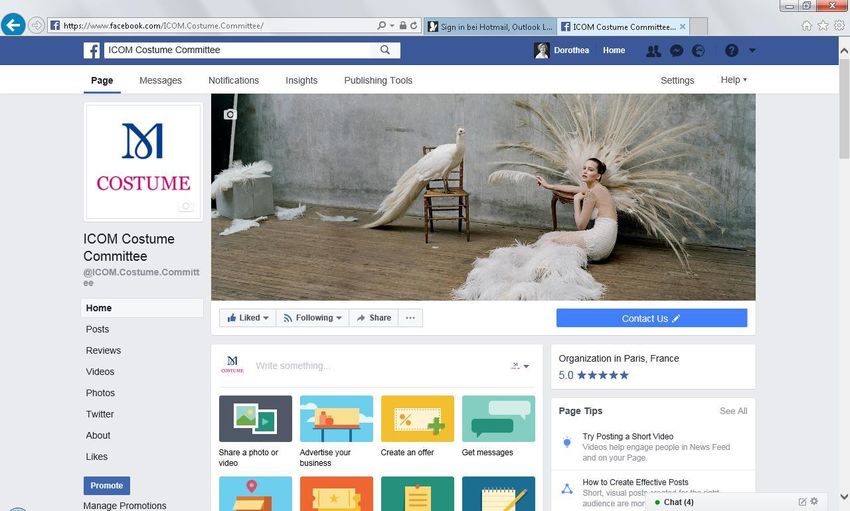Viewport: 850px width, 511px height.
Task: Expand the Help dropdown
Action: point(733,80)
